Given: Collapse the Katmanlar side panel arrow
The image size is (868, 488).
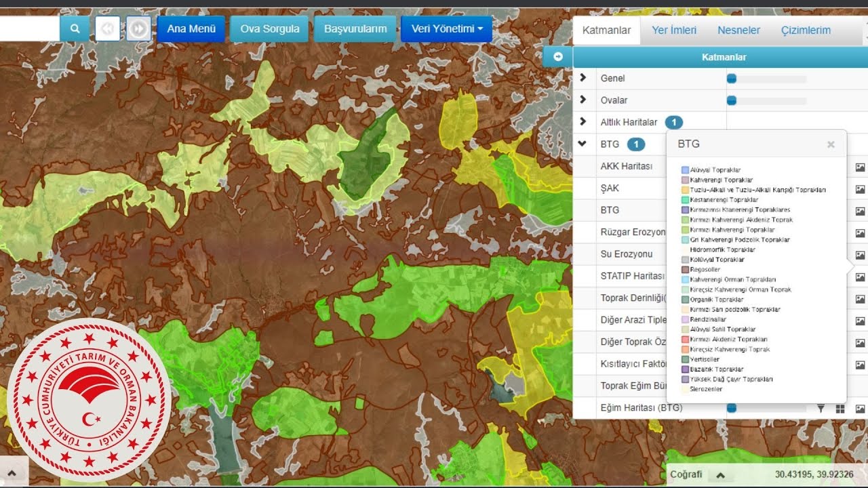Looking at the screenshot, I should tap(558, 57).
